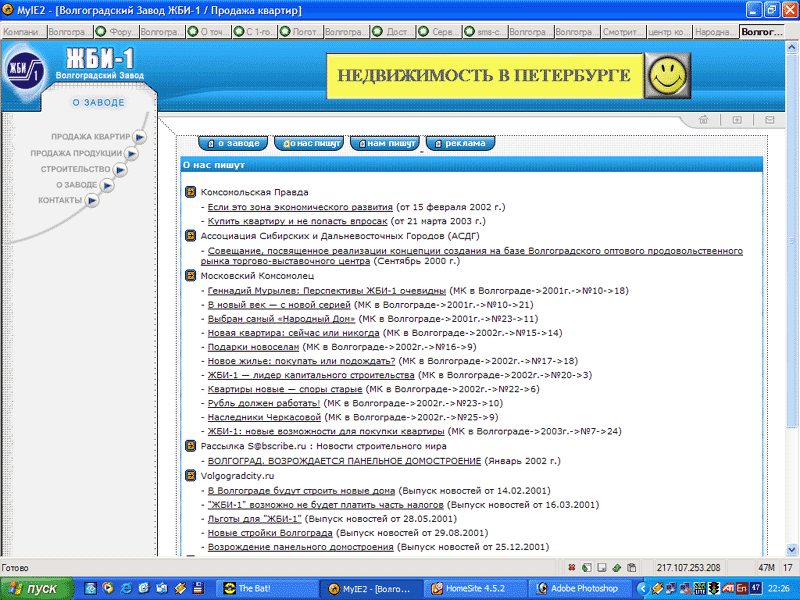The height and width of the screenshot is (600, 800).
Task: Click 'Недвижимость в Петербурге' banner
Action: pyautogui.click(x=483, y=76)
